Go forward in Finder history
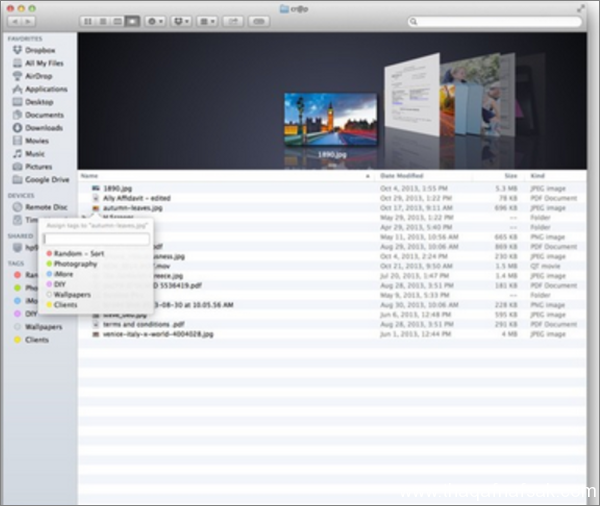 [29, 21]
